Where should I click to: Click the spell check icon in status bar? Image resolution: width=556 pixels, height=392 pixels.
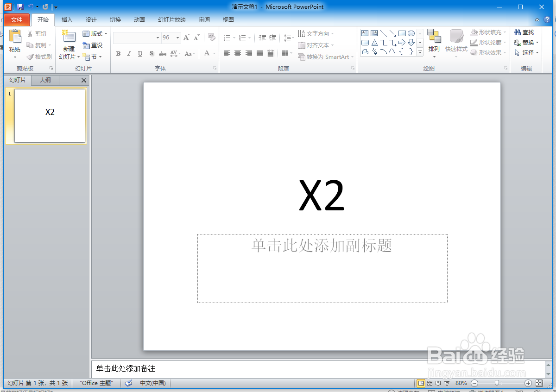point(129,383)
